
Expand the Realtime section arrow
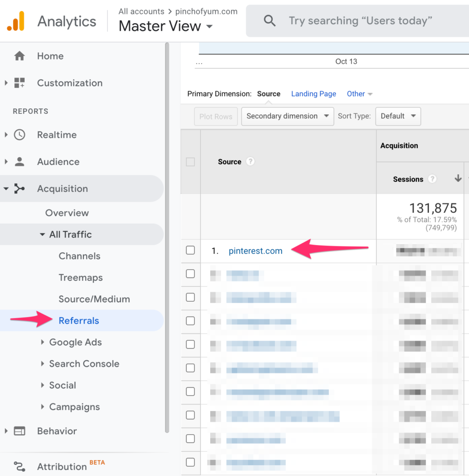coord(6,135)
